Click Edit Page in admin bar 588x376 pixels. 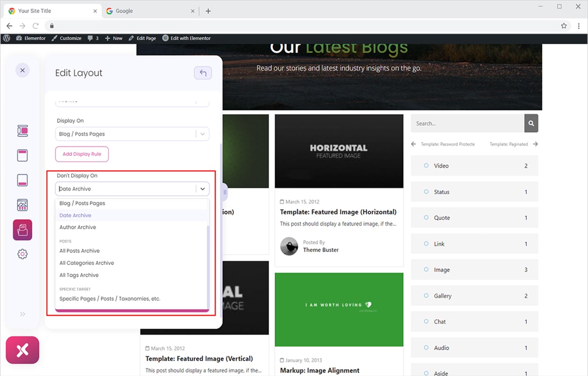142,38
